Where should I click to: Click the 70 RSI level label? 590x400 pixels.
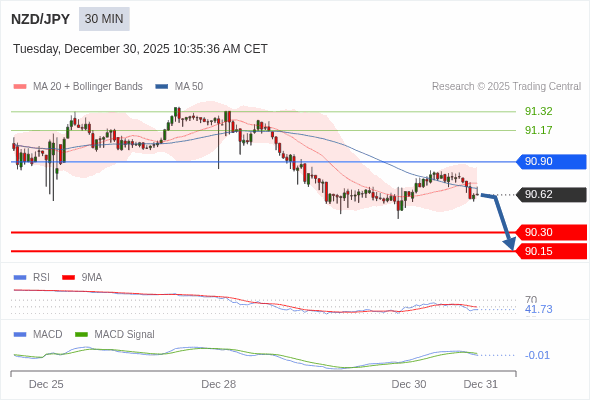[531, 300]
